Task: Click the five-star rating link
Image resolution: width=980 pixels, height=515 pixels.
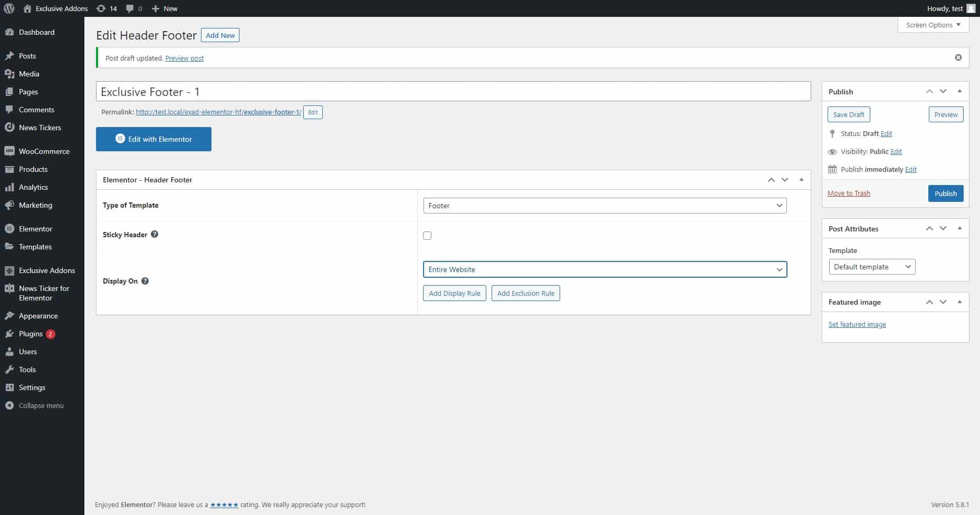Action: pos(224,505)
